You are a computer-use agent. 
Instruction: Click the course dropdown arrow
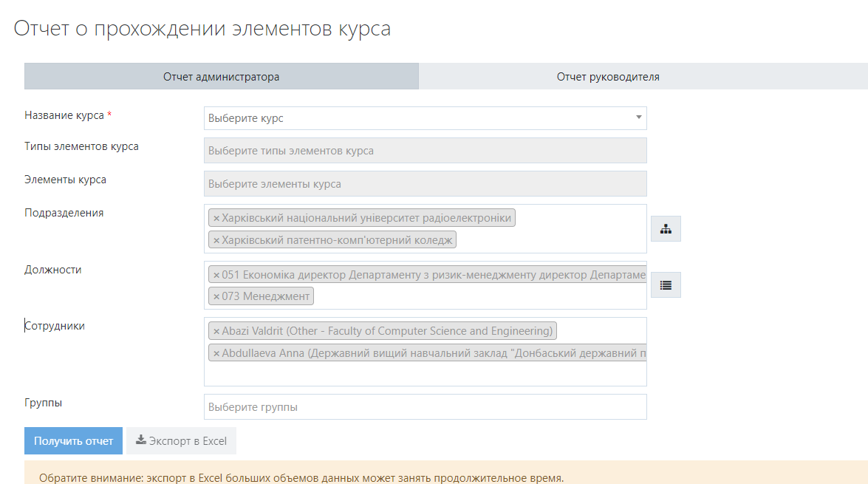pos(638,117)
